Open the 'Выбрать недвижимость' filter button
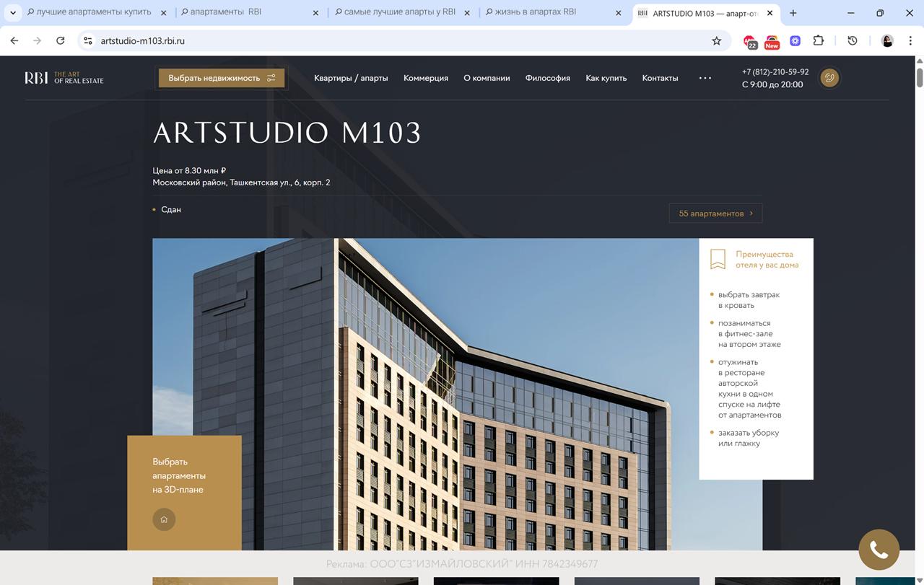Image resolution: width=924 pixels, height=585 pixels. (x=222, y=78)
